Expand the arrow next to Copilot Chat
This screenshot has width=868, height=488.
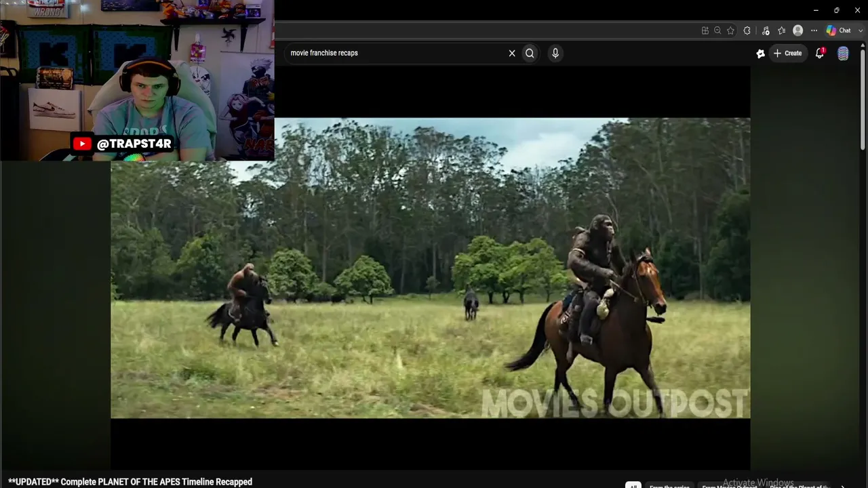(x=859, y=30)
